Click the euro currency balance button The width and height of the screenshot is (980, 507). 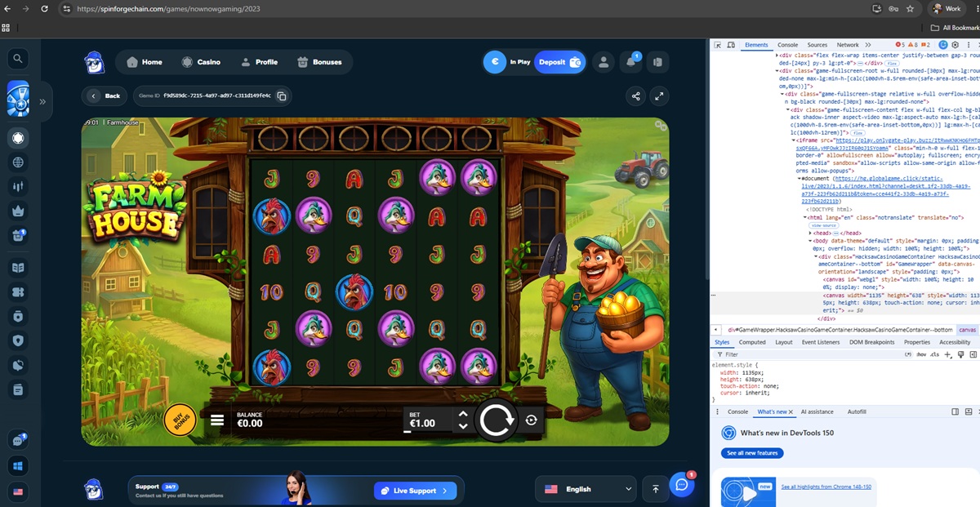(x=494, y=62)
